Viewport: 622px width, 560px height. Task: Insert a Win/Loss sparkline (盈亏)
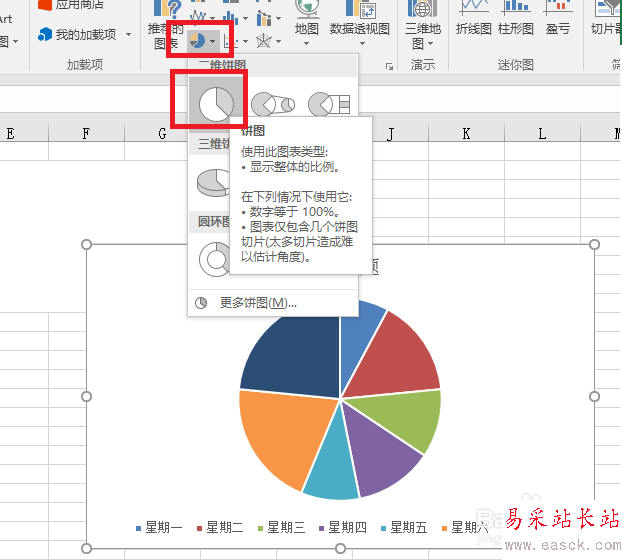click(x=558, y=18)
